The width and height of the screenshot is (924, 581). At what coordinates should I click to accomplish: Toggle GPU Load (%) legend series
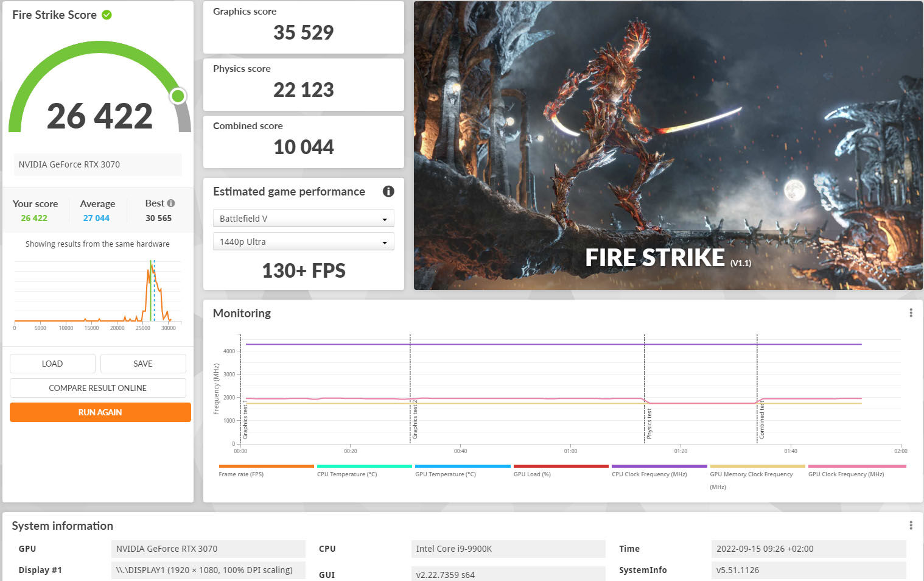pyautogui.click(x=561, y=471)
